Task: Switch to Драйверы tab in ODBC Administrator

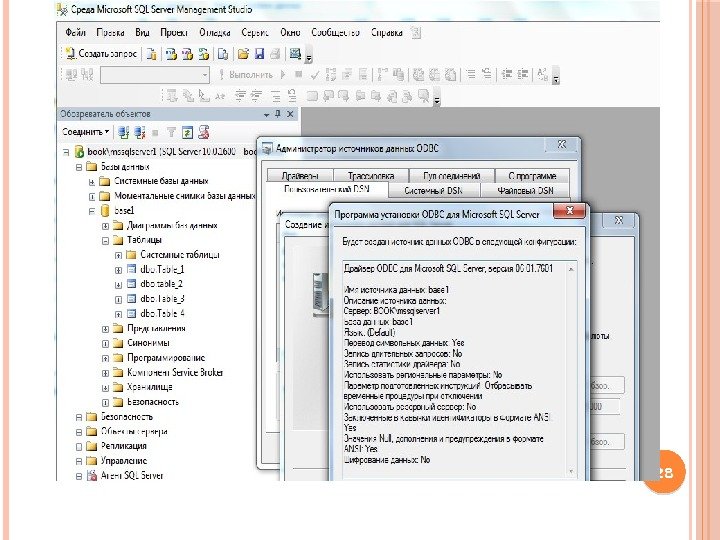Action: [x=300, y=176]
